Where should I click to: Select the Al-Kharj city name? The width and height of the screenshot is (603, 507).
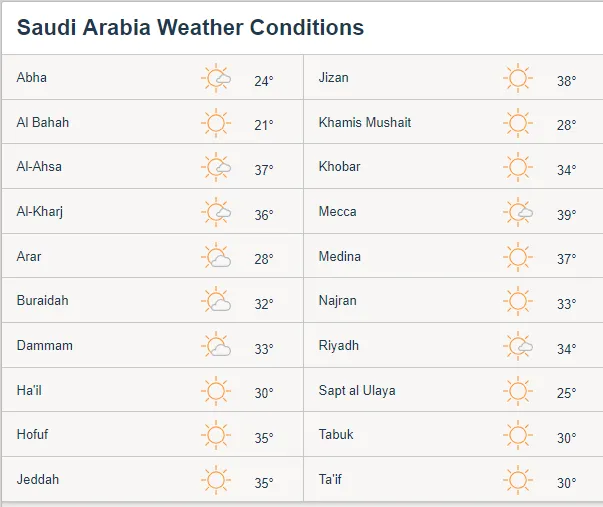coord(40,211)
